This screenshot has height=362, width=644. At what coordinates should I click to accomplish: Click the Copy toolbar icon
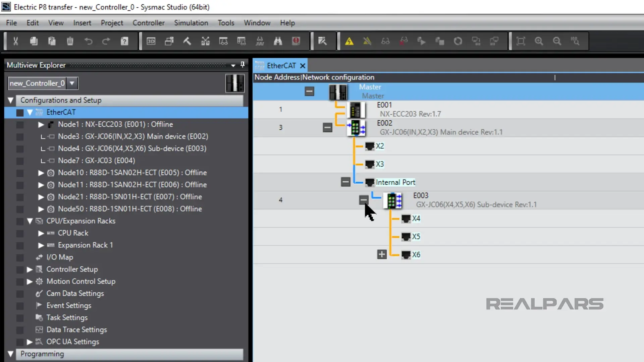coord(34,41)
